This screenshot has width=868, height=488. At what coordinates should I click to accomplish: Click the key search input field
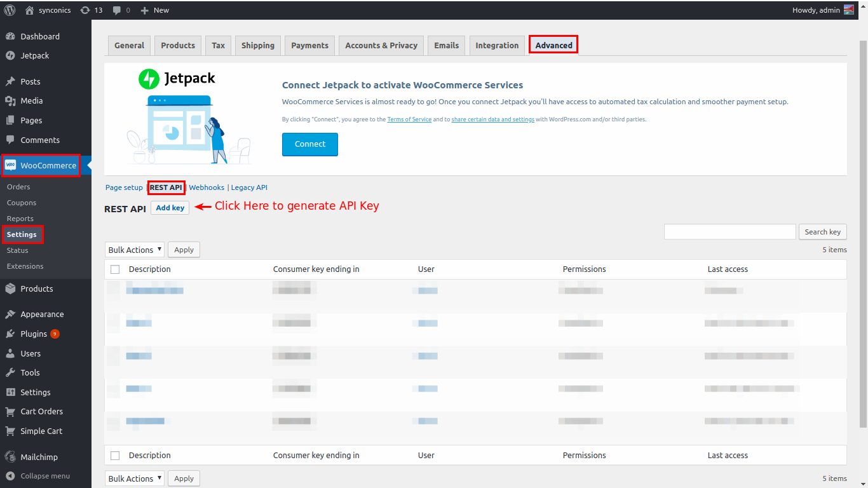729,232
